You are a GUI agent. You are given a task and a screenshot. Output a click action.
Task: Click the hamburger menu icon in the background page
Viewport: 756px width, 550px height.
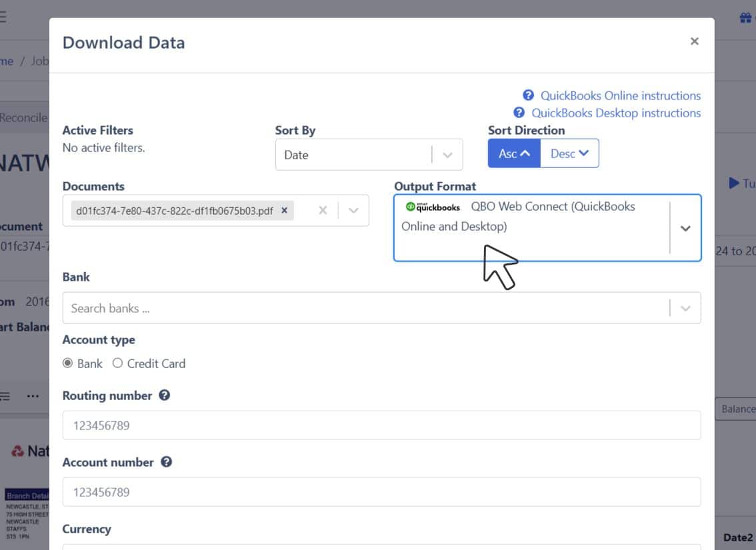[x=3, y=17]
